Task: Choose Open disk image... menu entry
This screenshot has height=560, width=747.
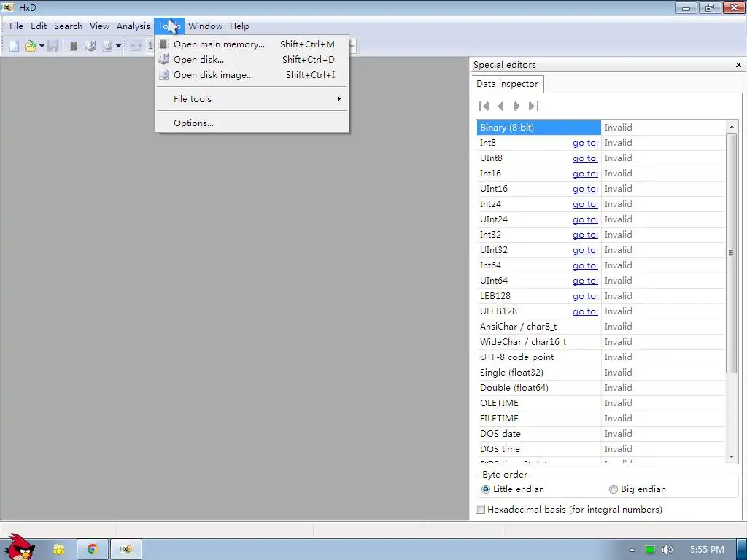Action: click(x=252, y=75)
